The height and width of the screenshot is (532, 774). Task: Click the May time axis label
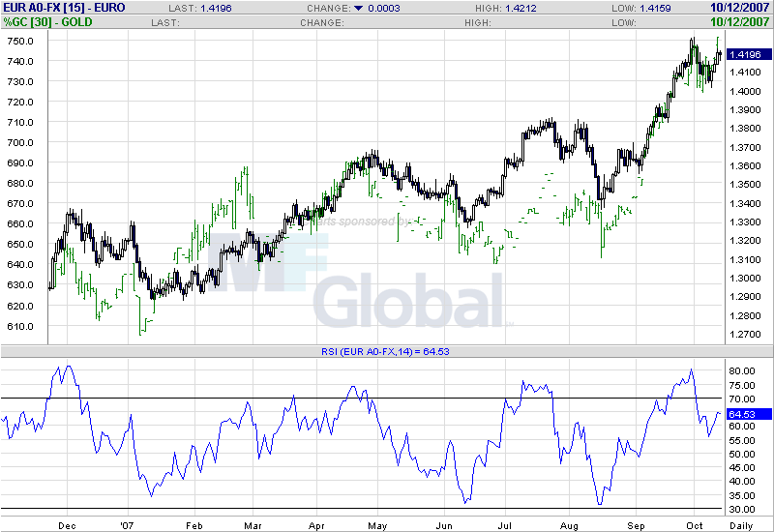point(377,525)
